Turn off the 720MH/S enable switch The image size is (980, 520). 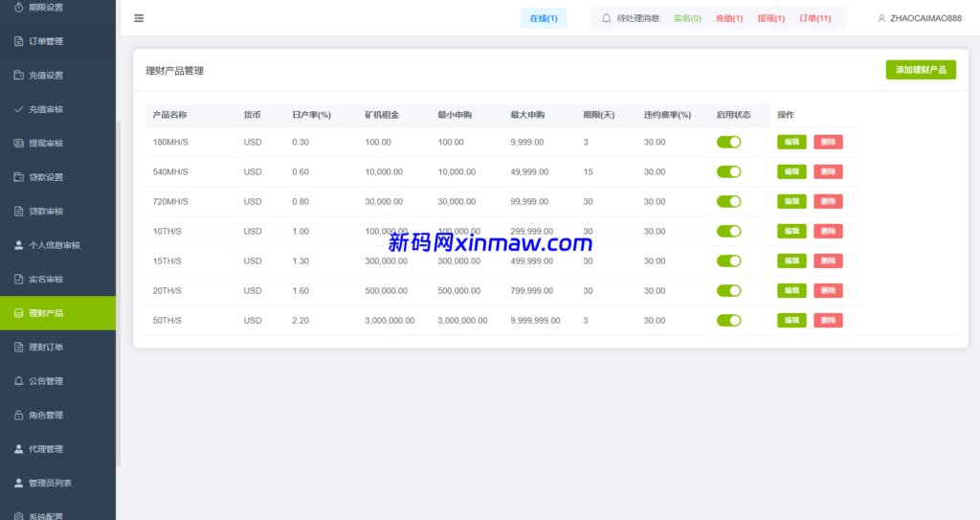click(728, 201)
